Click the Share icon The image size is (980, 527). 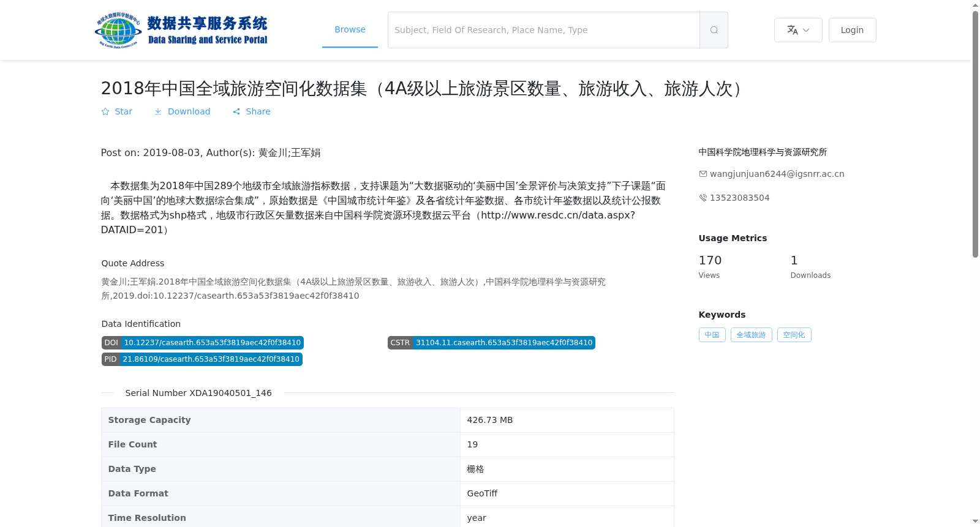236,111
